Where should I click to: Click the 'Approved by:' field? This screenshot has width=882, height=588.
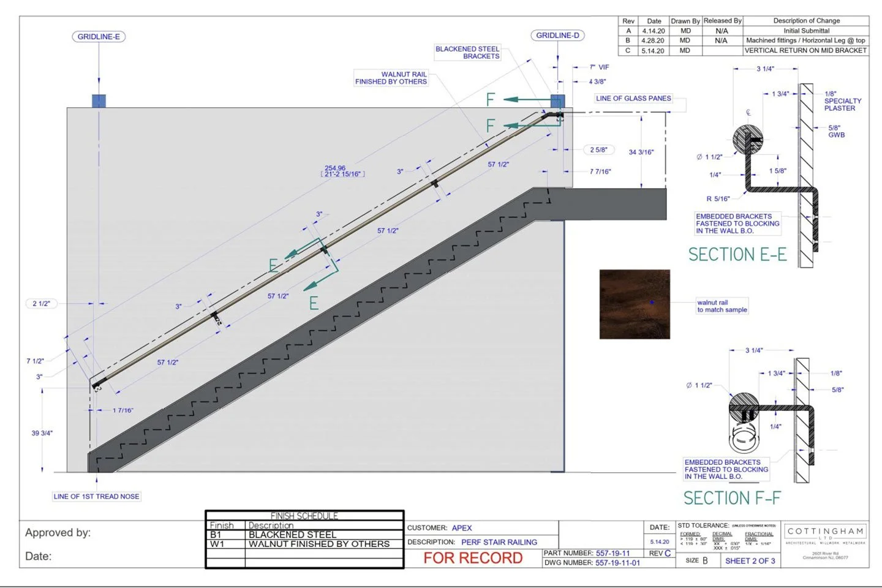pos(58,533)
